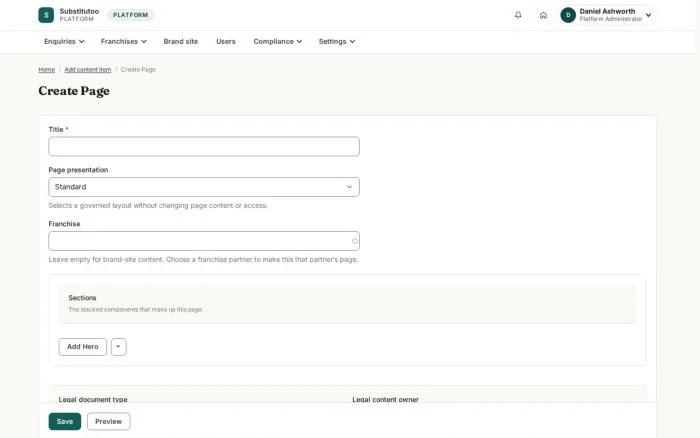Save the page
The height and width of the screenshot is (438, 700).
tap(65, 421)
